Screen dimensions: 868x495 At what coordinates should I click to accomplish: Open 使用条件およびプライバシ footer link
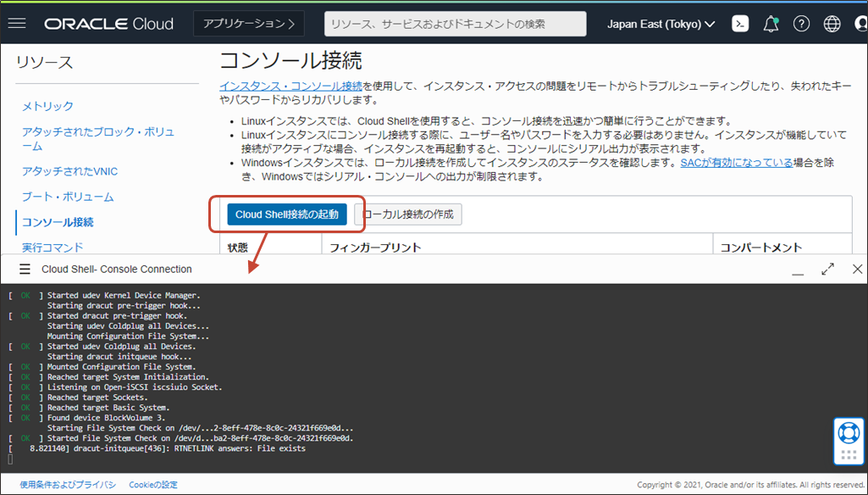pos(68,485)
